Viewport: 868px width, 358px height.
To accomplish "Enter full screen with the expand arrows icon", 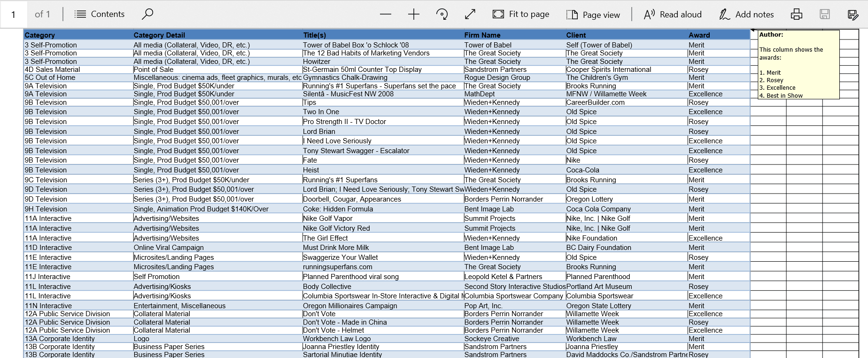I will [x=470, y=14].
